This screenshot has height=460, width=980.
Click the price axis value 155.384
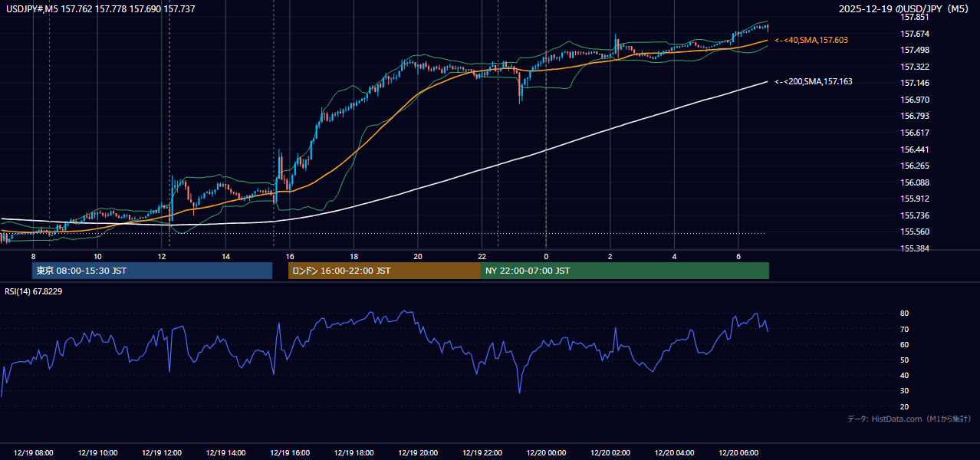(915, 248)
